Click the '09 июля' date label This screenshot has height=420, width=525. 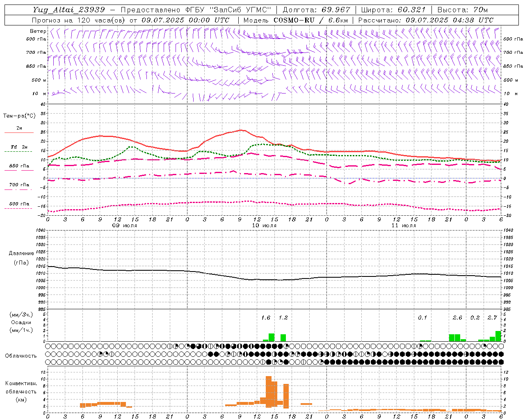(125, 226)
